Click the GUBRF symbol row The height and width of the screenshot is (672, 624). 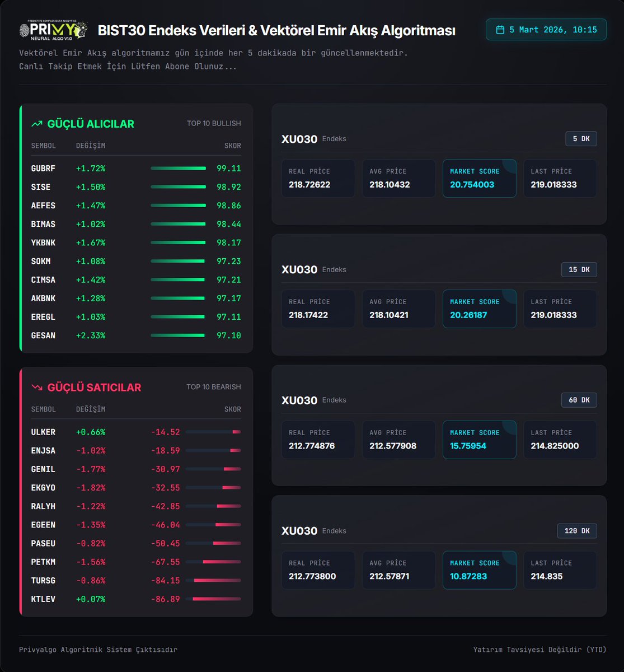(x=136, y=169)
